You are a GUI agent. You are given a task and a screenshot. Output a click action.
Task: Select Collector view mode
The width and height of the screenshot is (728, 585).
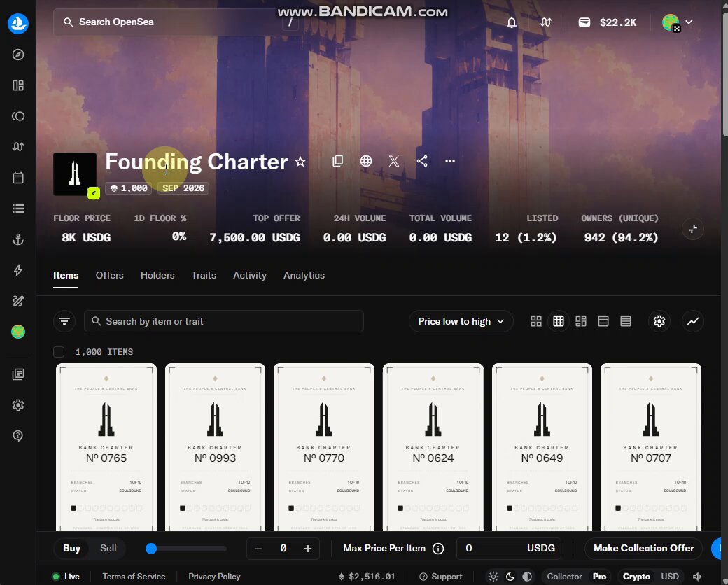click(564, 577)
